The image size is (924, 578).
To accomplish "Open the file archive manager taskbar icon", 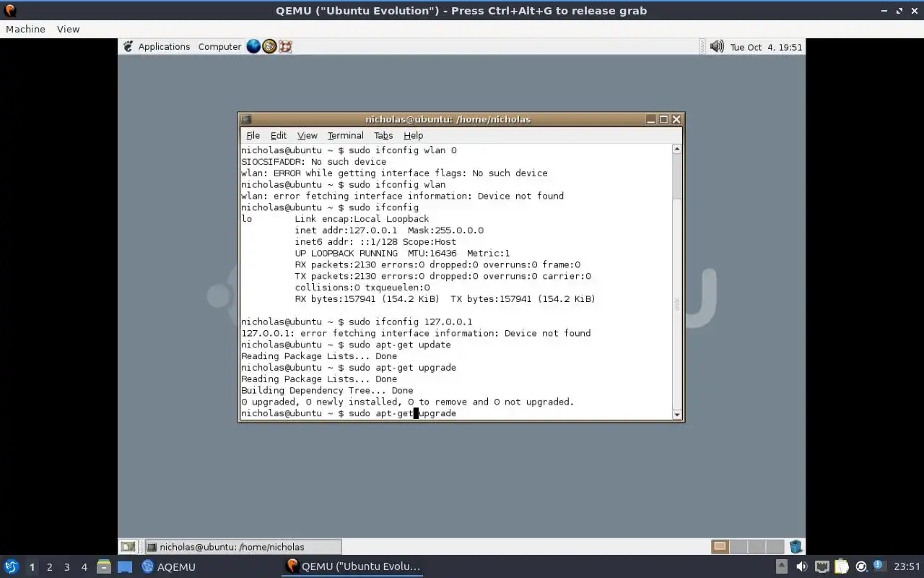I will [103, 566].
